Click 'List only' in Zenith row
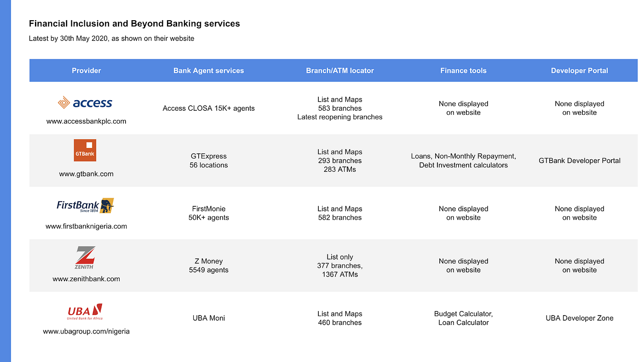644x362 pixels. pyautogui.click(x=340, y=257)
